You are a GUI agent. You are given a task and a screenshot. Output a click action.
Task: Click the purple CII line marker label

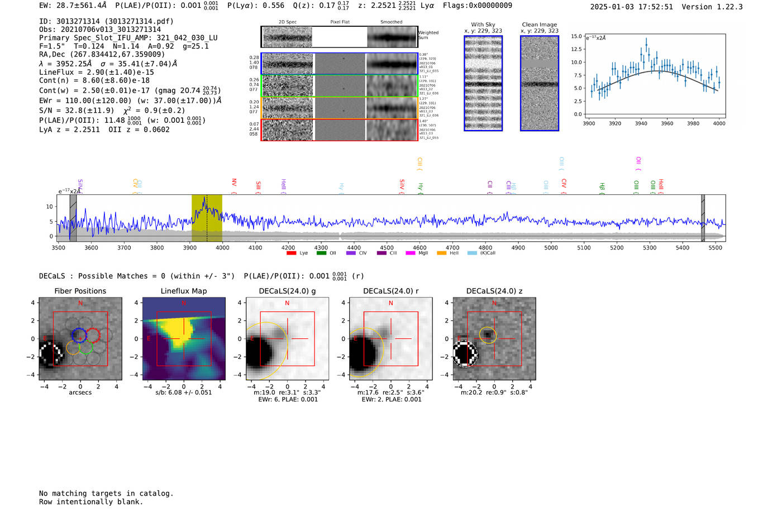490,184
